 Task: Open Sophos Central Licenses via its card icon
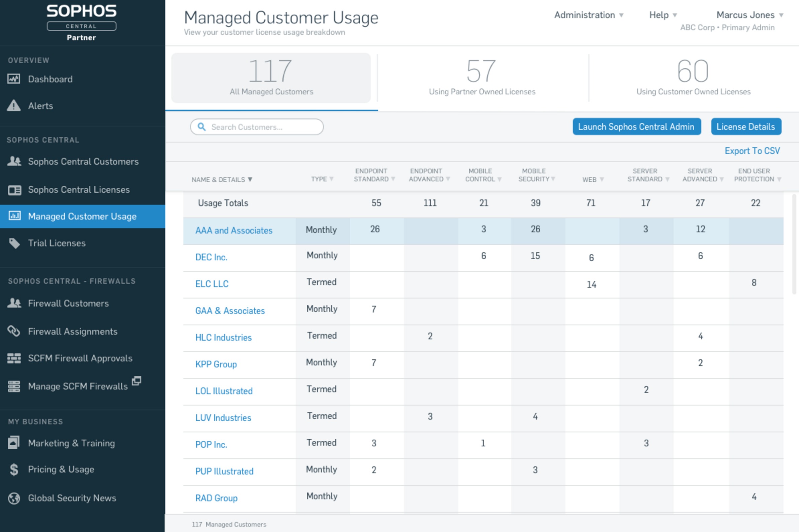(14, 190)
